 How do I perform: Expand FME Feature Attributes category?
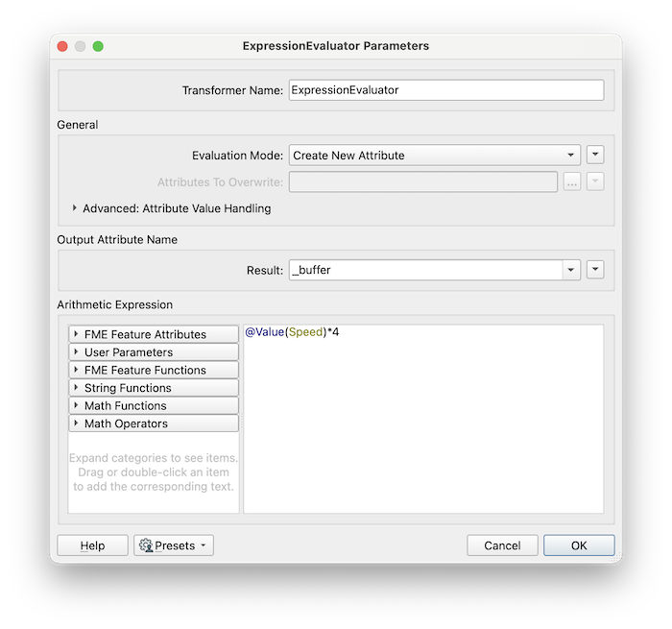154,334
